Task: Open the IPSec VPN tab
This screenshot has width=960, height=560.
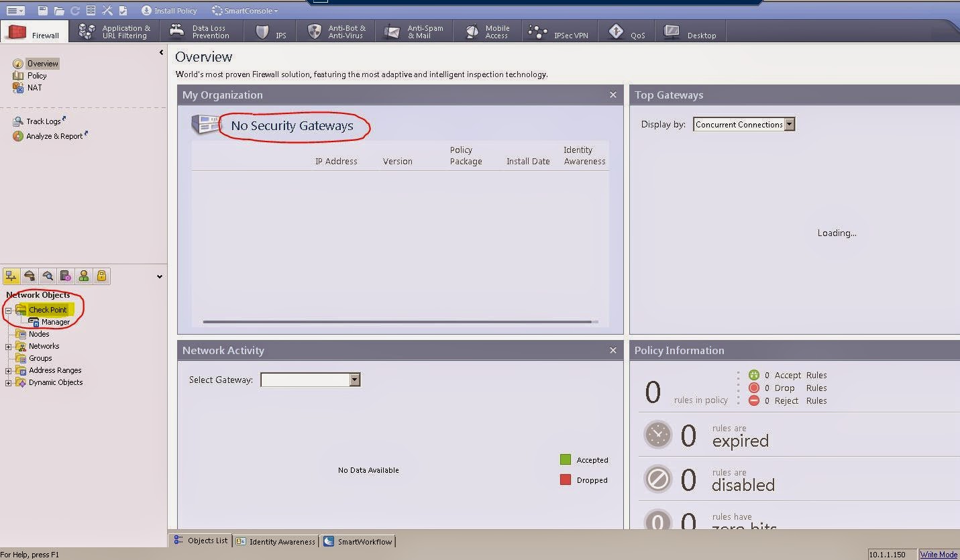Action: [x=559, y=32]
